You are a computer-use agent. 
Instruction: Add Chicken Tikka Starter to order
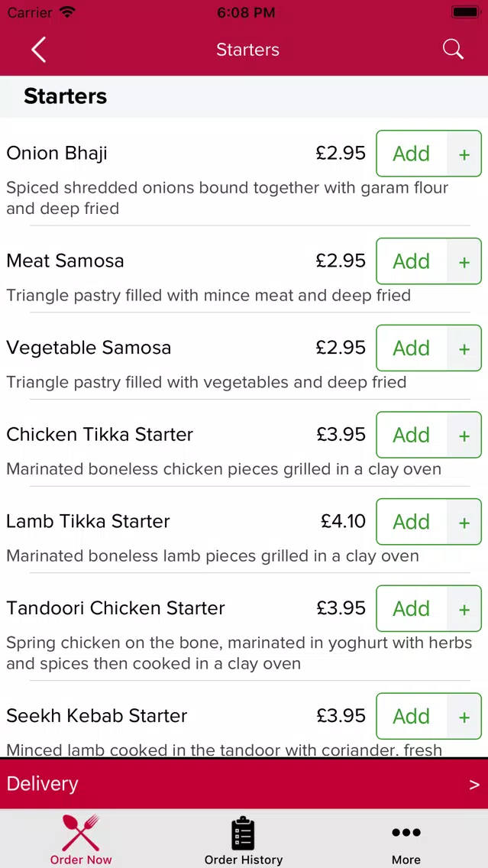coord(411,435)
